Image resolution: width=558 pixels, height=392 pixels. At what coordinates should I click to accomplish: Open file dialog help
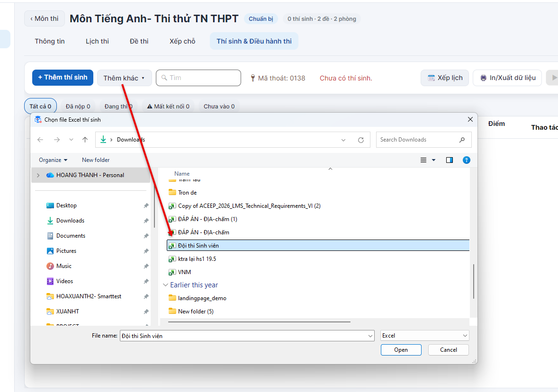[467, 160]
